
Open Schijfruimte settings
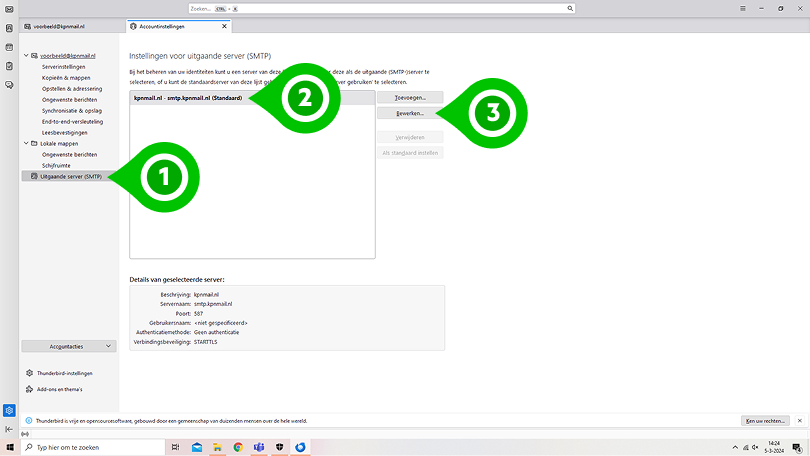[x=56, y=166]
